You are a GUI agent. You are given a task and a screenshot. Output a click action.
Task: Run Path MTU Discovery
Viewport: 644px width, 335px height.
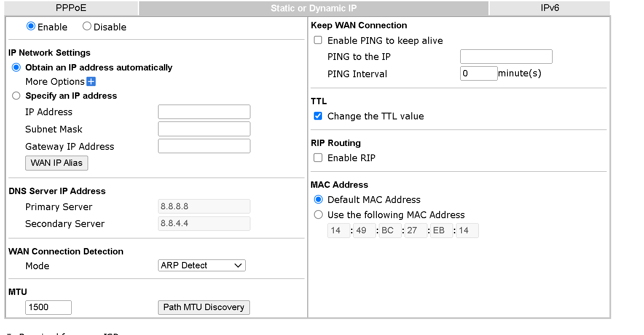[x=204, y=307]
